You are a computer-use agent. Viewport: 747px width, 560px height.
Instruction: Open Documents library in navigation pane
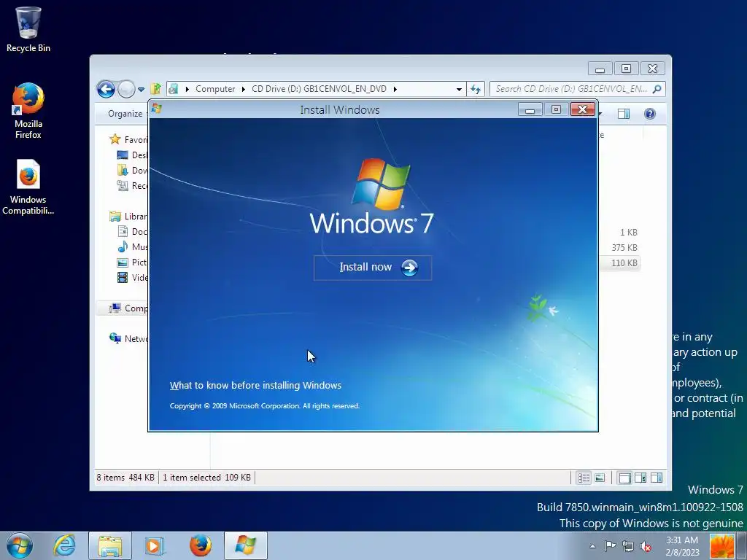pyautogui.click(x=133, y=231)
